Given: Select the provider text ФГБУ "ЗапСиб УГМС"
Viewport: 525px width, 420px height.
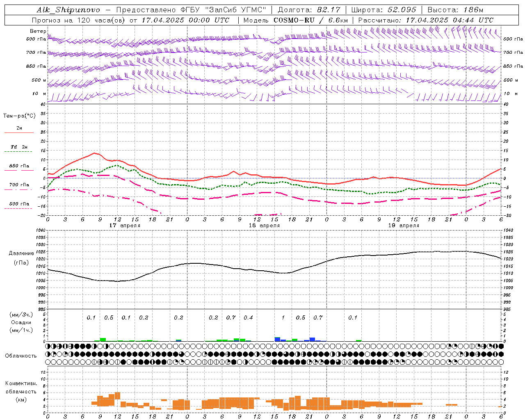Looking at the screenshot, I should click(x=223, y=10).
